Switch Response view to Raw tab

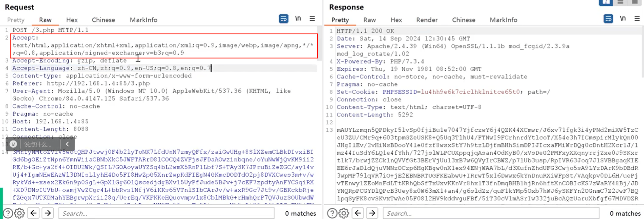coord(370,20)
